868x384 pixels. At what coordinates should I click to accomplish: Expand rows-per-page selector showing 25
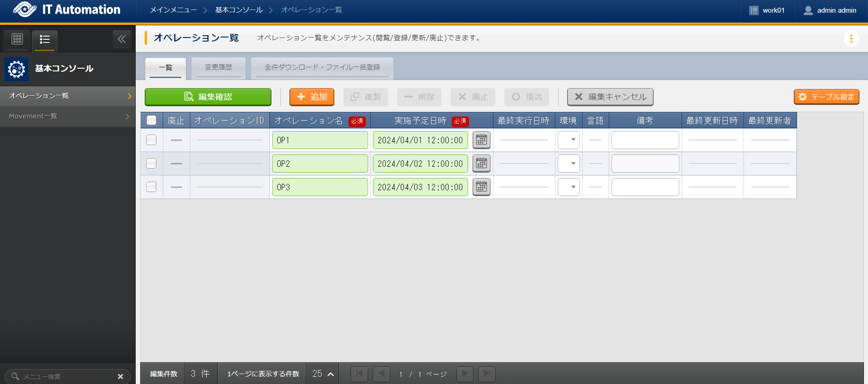point(323,374)
